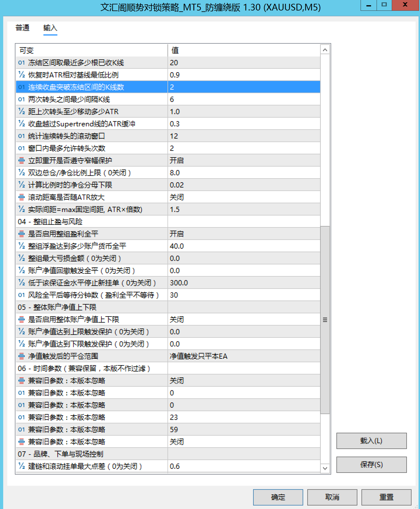Click double type icon beside 恢复时ATR相对基线最低比例
Viewport: 420px width, 509px height.
22,75
